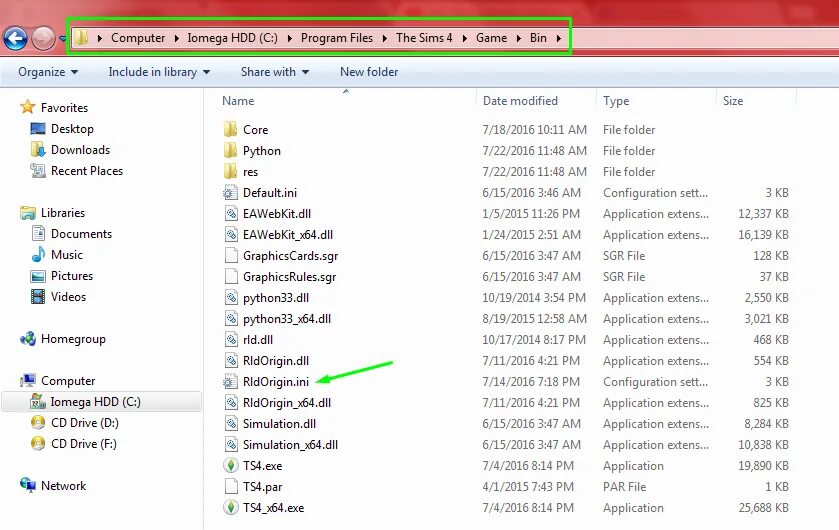Click the folder icon in address bar
The width and height of the screenshot is (839, 530).
point(81,37)
